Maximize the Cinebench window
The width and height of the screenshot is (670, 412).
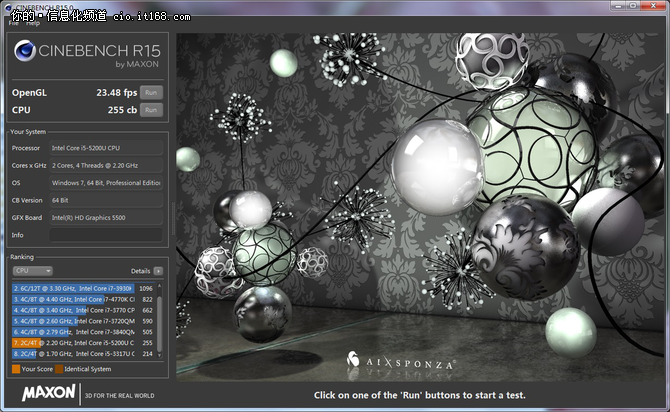(633, 6)
